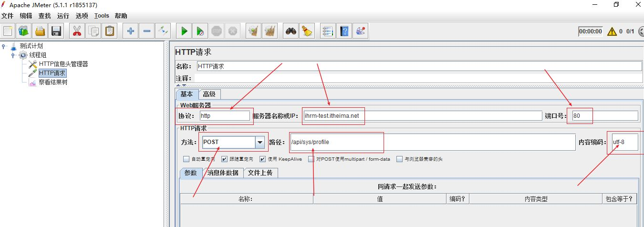Click the Cut scissors icon
Screen dimensions: 644x227
coord(77,31)
